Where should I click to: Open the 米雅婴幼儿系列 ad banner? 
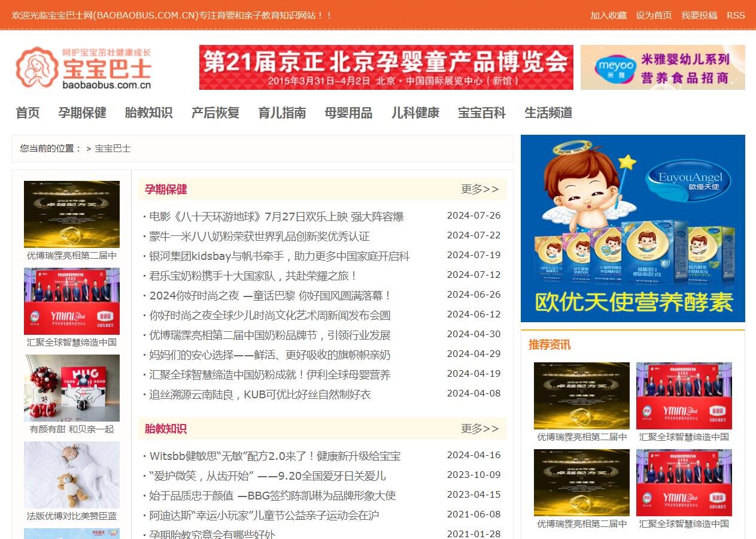(x=663, y=67)
